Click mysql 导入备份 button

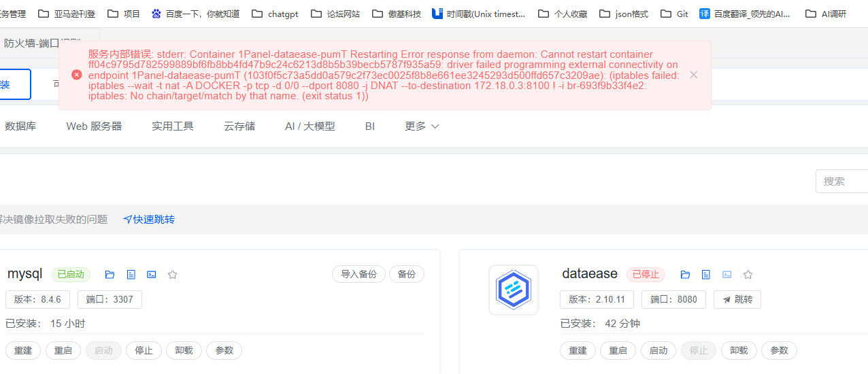pos(358,274)
